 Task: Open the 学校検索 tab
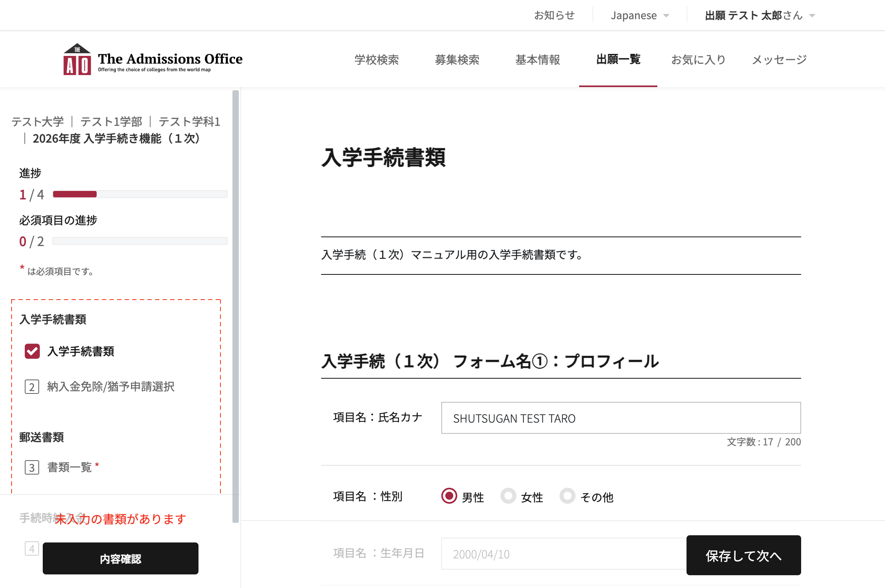click(x=377, y=60)
